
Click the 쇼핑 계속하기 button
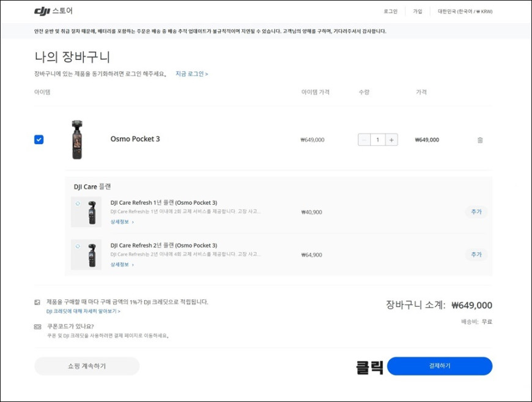click(87, 366)
